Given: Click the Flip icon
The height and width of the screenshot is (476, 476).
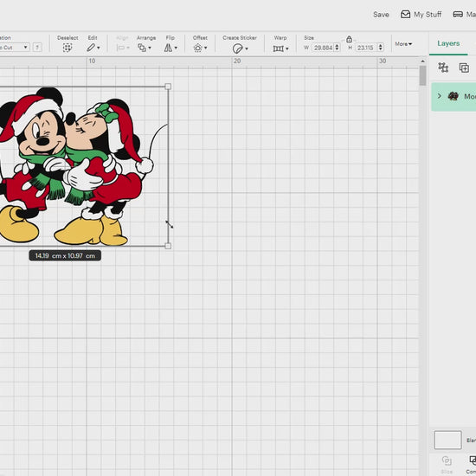Looking at the screenshot, I should click(168, 48).
